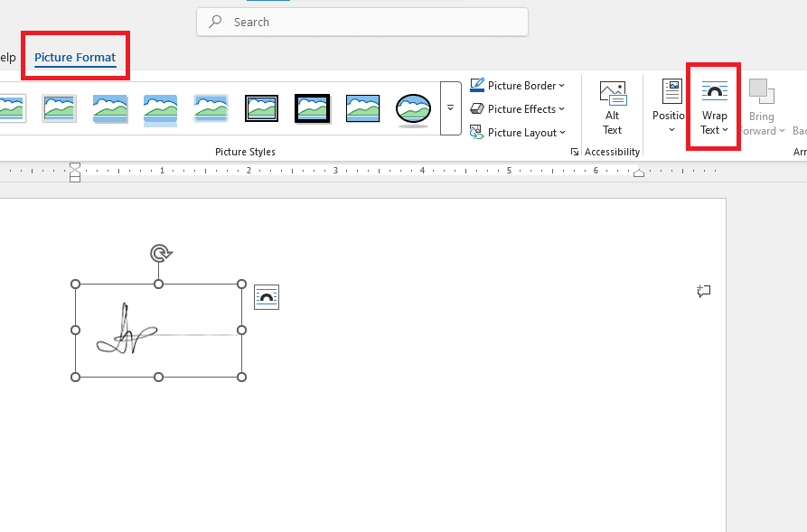Open the Position dropdown

pyautogui.click(x=670, y=107)
